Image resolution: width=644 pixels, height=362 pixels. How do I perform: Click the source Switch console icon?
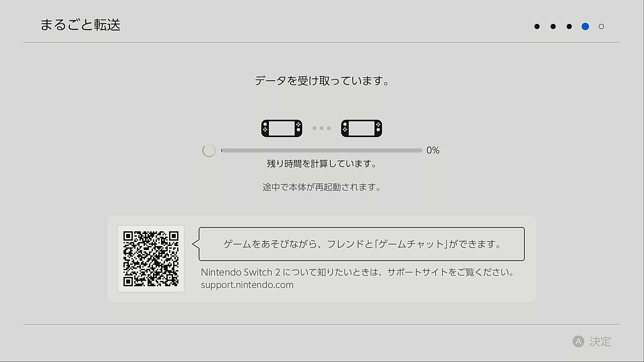point(282,128)
